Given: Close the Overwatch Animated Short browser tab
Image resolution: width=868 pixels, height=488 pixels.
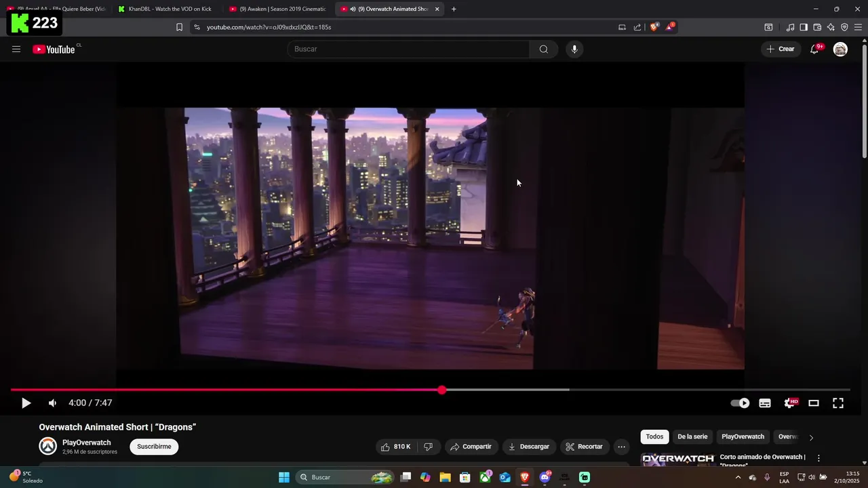Looking at the screenshot, I should [x=437, y=9].
